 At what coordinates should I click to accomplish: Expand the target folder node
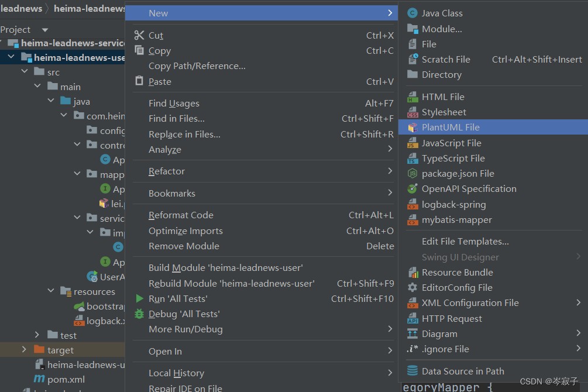(24, 350)
